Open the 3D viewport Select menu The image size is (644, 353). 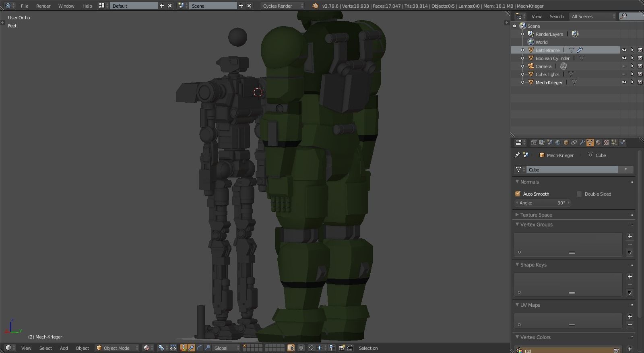[x=45, y=348]
